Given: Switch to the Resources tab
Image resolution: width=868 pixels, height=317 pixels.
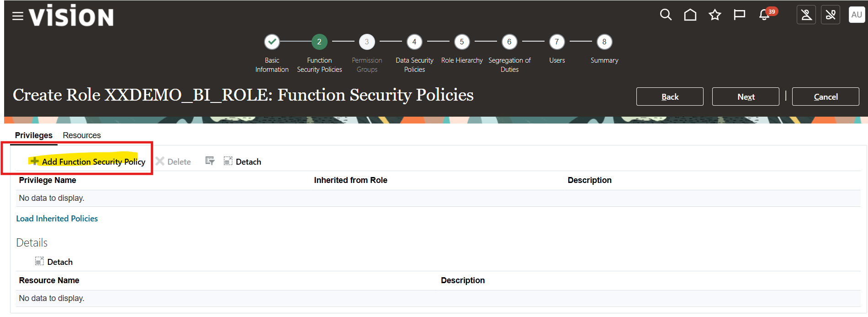Looking at the screenshot, I should 82,135.
